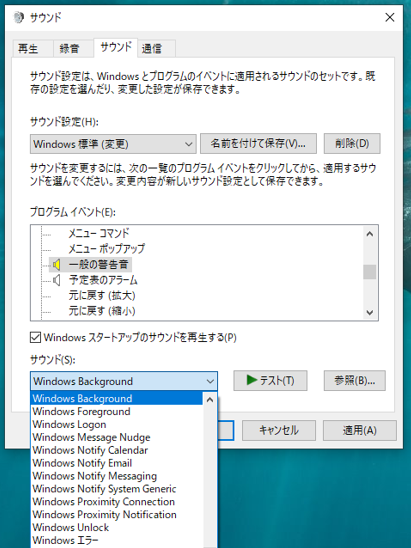411x548 pixels.
Task: Click the Sound dialog title bar icon
Action: point(19,17)
